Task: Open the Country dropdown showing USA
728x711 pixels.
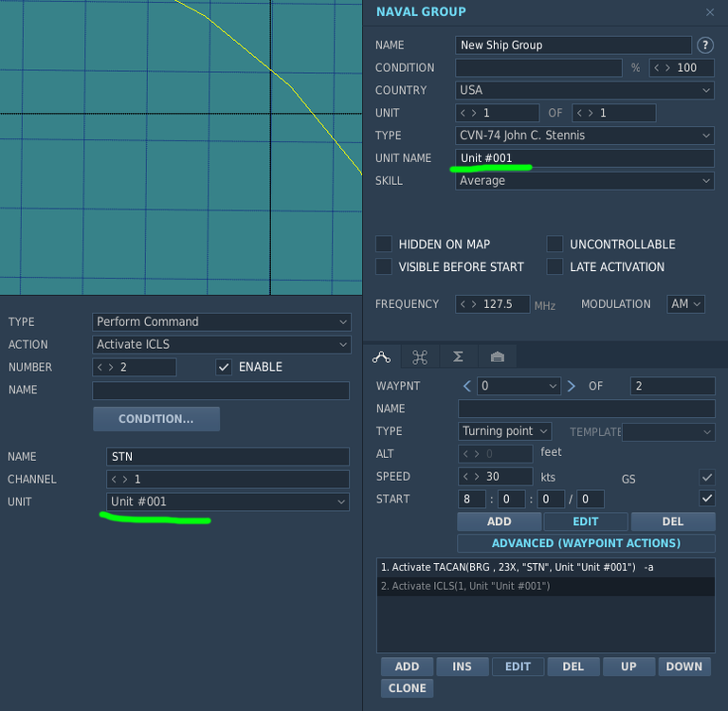Action: pos(585,90)
